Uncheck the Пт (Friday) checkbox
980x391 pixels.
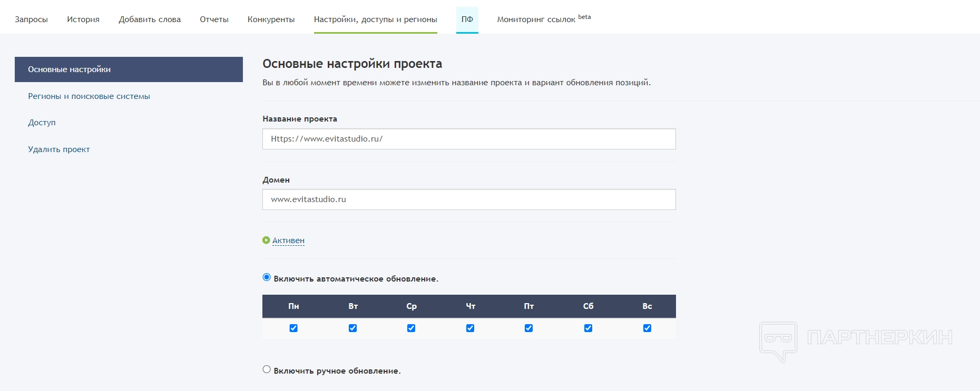point(528,328)
